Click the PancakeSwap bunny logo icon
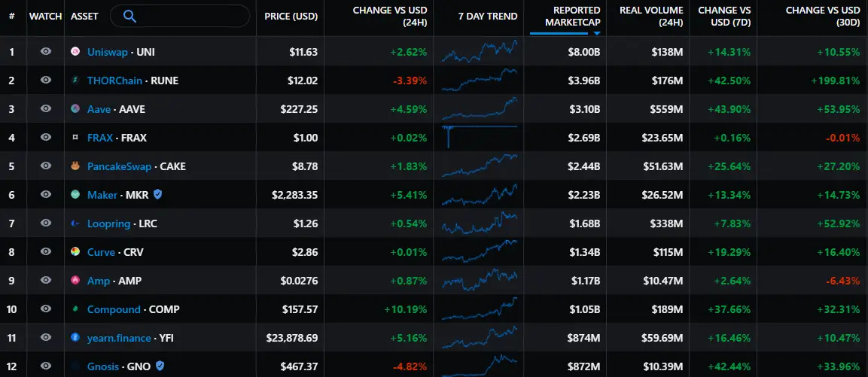The image size is (868, 377). click(75, 166)
